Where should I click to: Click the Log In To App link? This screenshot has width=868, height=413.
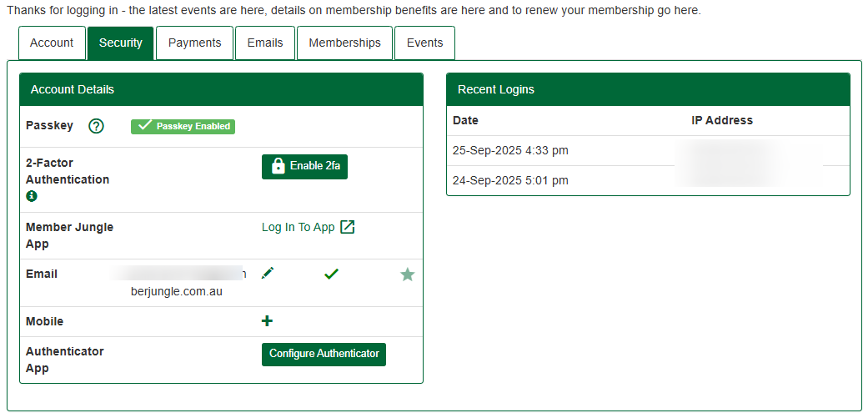pos(298,227)
